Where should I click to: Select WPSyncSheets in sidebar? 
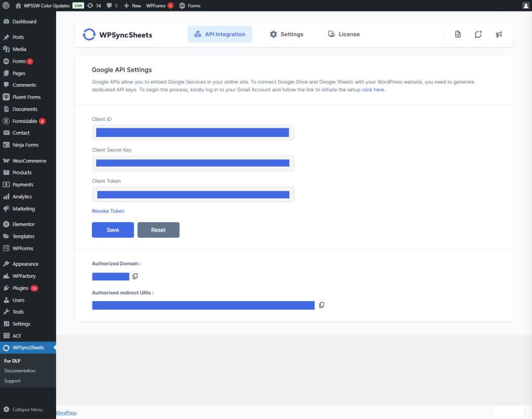(x=28, y=348)
